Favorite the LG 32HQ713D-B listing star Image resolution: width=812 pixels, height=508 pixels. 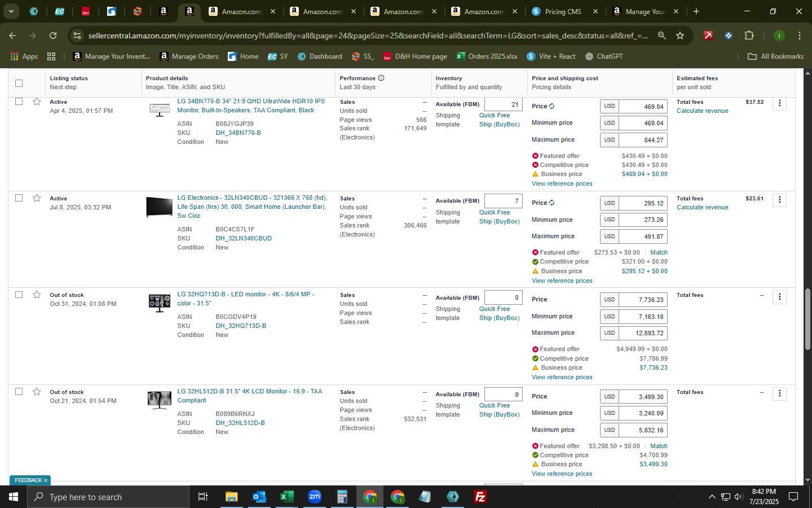[x=37, y=295]
